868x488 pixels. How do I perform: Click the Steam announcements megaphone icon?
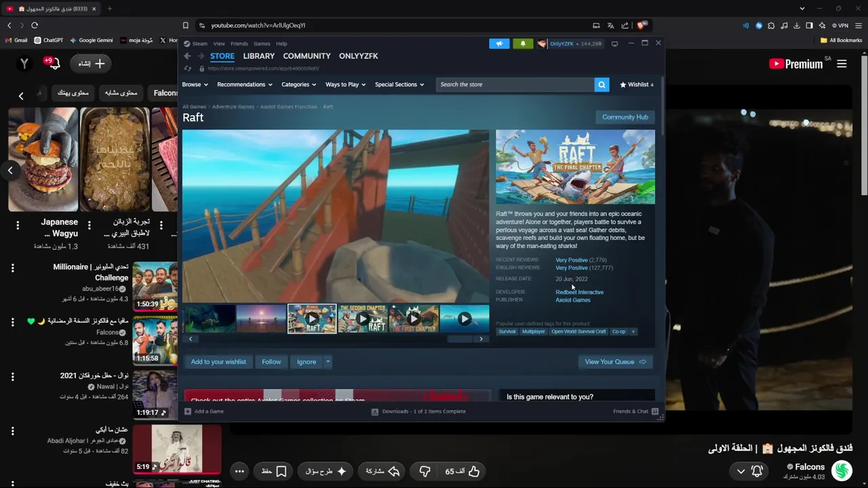[499, 43]
